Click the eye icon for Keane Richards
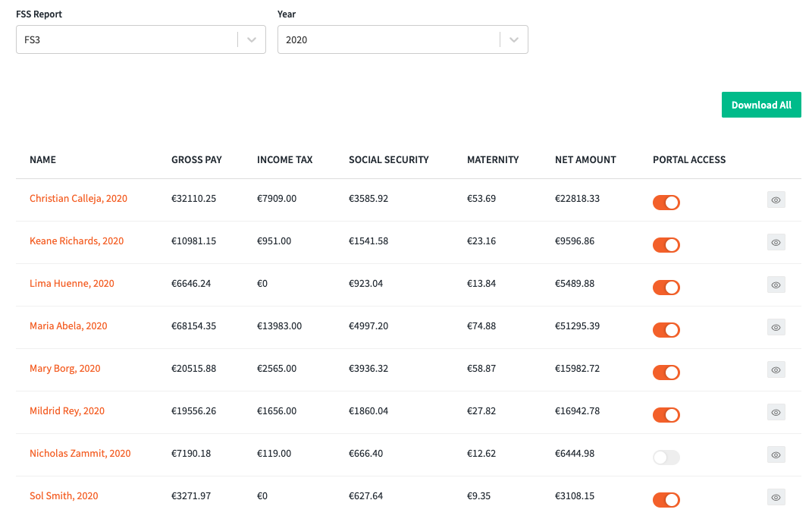The width and height of the screenshot is (812, 522). pos(776,242)
